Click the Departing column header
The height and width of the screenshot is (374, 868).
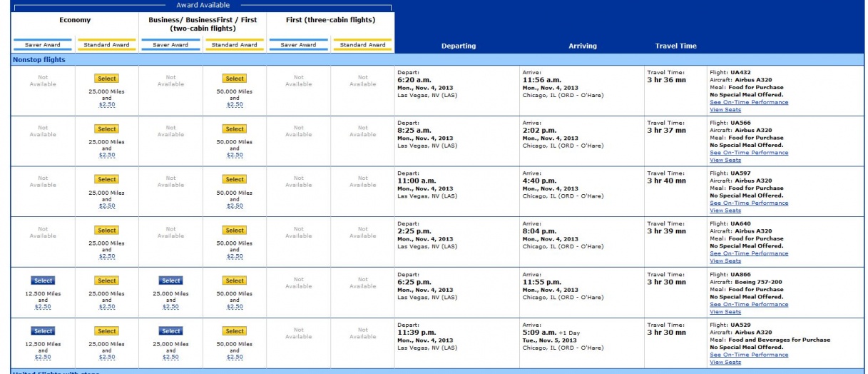459,46
